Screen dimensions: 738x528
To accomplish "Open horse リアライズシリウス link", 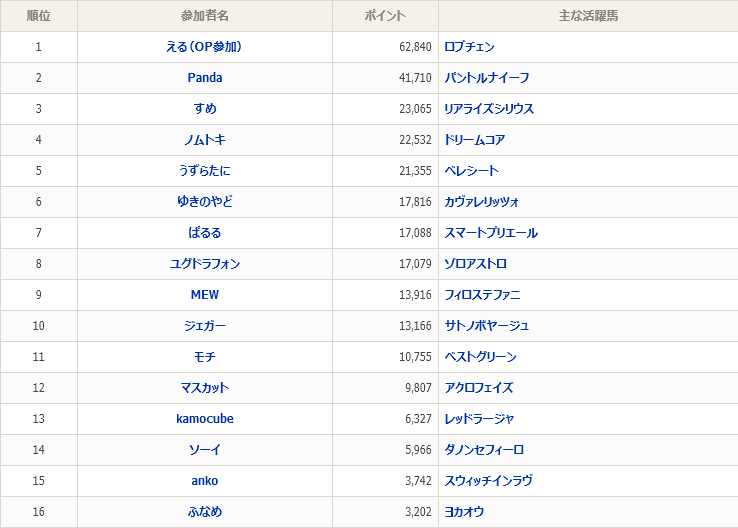I will (489, 109).
